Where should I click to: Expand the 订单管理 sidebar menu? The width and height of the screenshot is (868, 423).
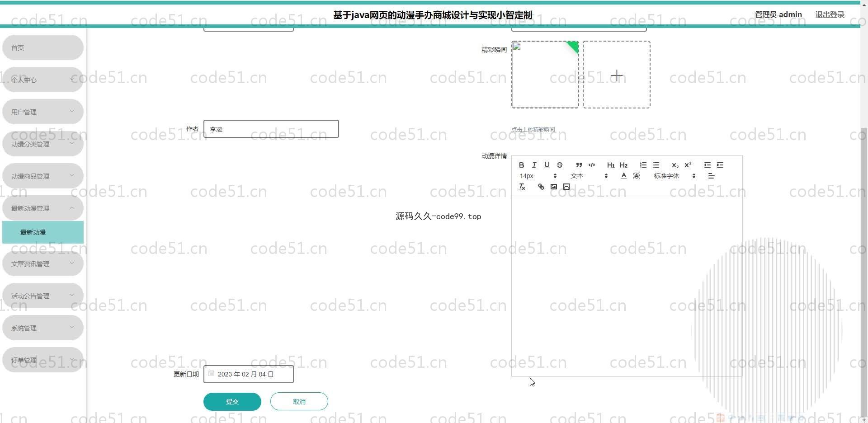click(x=43, y=360)
